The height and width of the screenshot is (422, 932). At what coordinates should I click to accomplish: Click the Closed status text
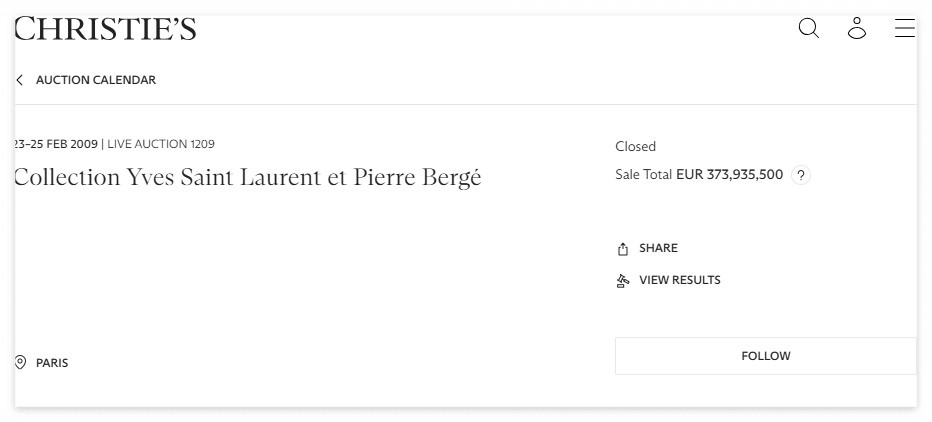pos(635,146)
